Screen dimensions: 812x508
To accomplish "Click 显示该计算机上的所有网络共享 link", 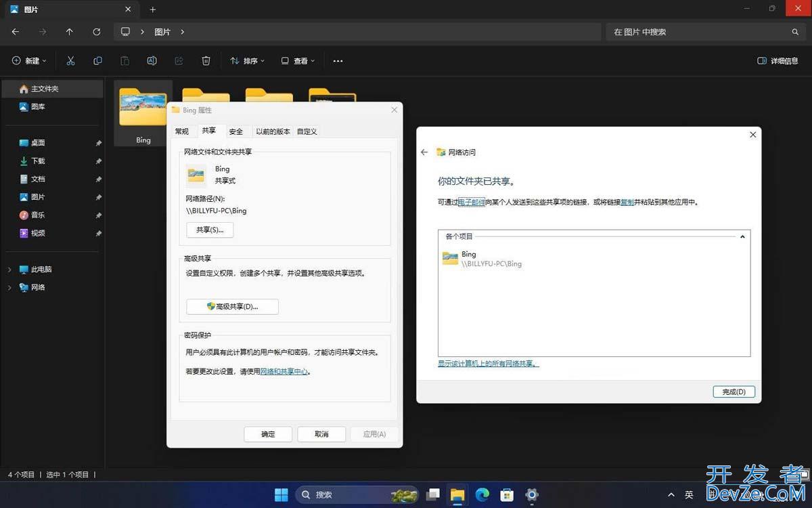I will pos(488,364).
